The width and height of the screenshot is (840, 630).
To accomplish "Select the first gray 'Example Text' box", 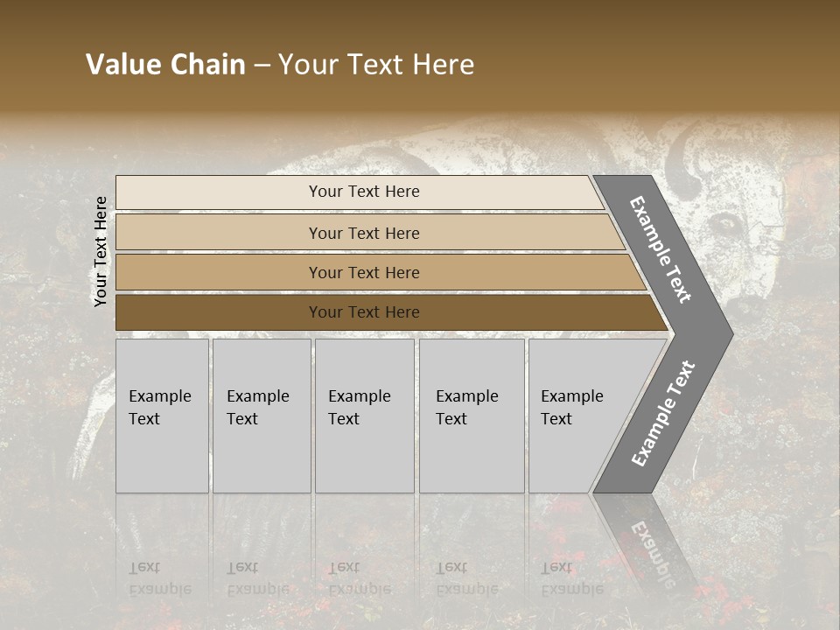I will coord(162,416).
